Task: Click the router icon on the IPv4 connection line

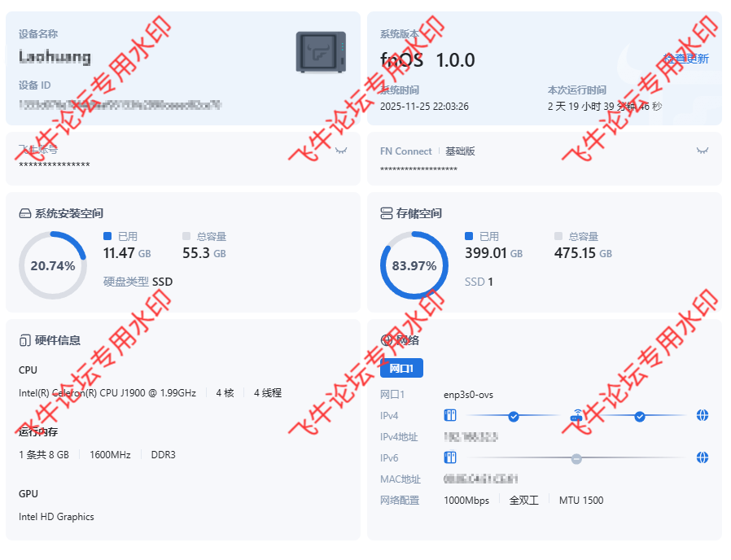Action: point(576,415)
